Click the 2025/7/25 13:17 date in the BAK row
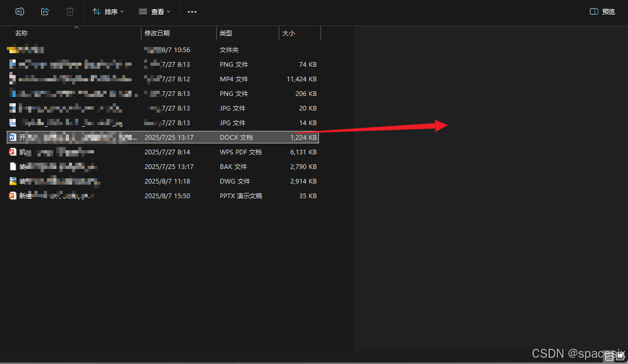The image size is (628, 364). [169, 167]
